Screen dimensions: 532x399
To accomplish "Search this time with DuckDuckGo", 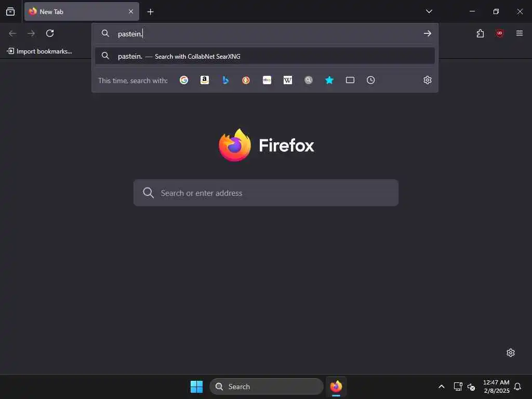I will 246,80.
